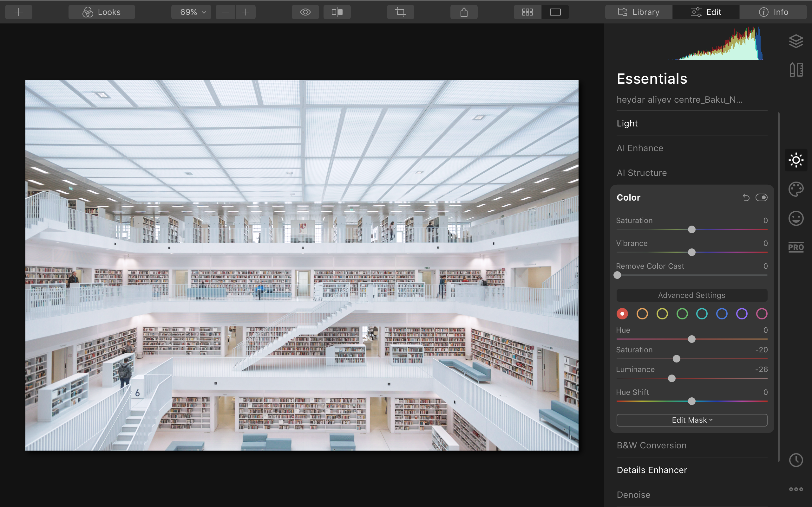This screenshot has height=507, width=812.
Task: Expand the Edit Mask dropdown
Action: pyautogui.click(x=691, y=420)
